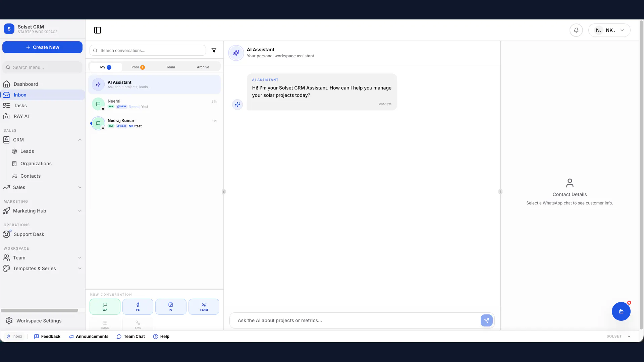Click the Ask the AI message input

[x=357, y=320]
